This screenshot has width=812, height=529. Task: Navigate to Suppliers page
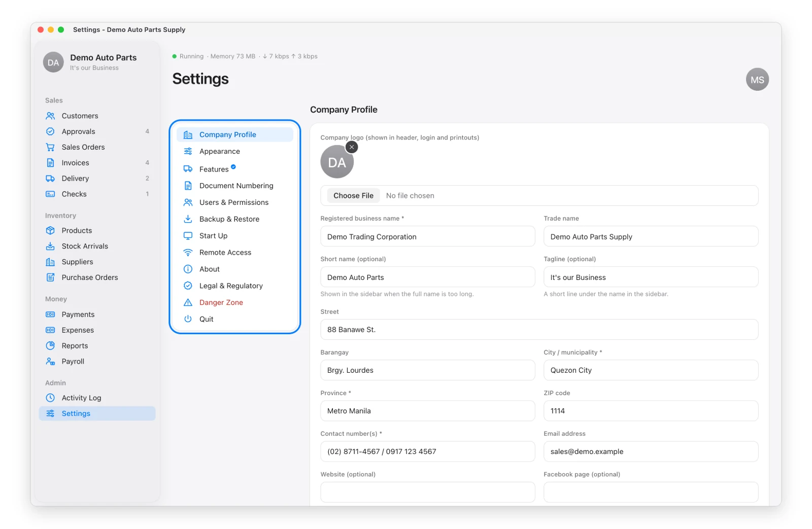click(x=97, y=262)
